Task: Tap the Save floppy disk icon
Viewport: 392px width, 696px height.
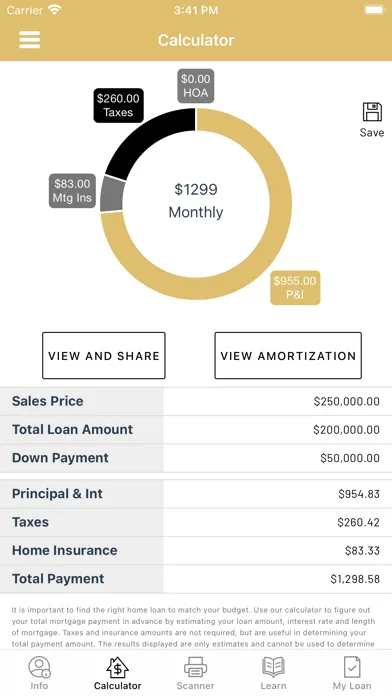Action: point(372,112)
